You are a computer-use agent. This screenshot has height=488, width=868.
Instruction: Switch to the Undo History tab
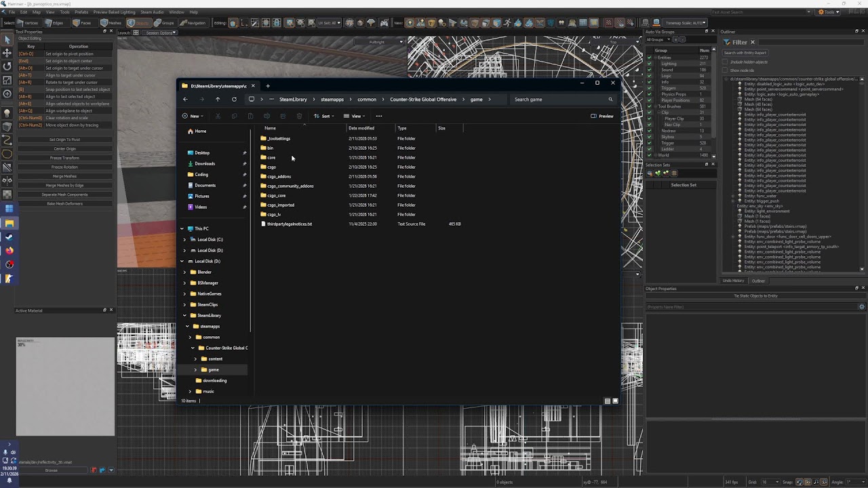coord(733,281)
